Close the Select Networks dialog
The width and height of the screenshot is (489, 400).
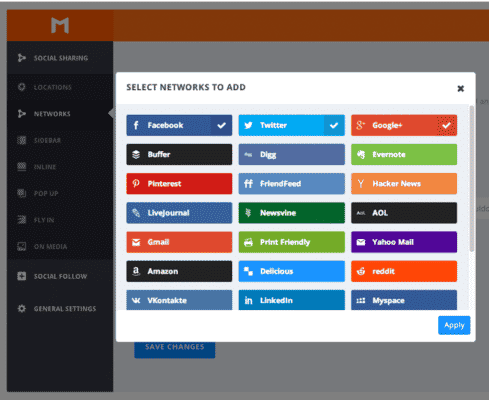[461, 88]
